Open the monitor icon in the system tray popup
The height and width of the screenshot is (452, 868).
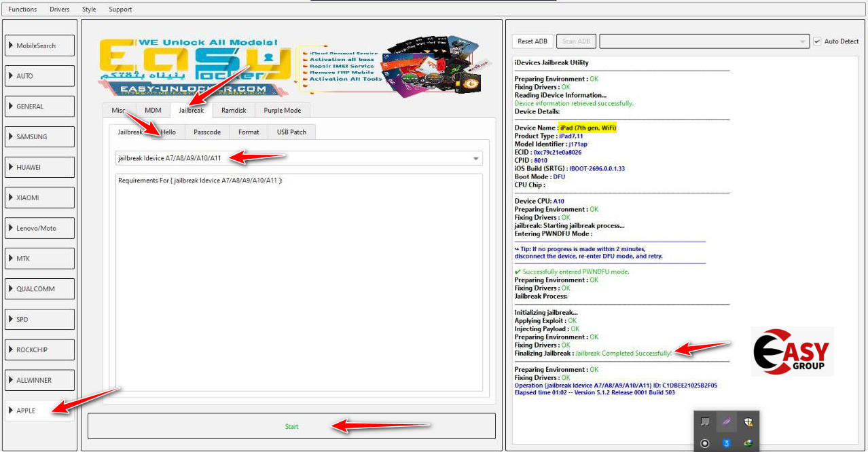(705, 421)
